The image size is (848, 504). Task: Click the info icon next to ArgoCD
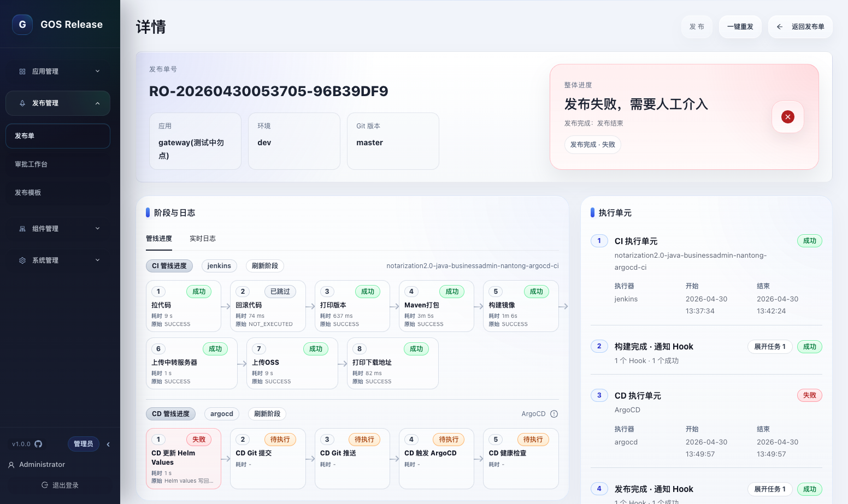[554, 414]
